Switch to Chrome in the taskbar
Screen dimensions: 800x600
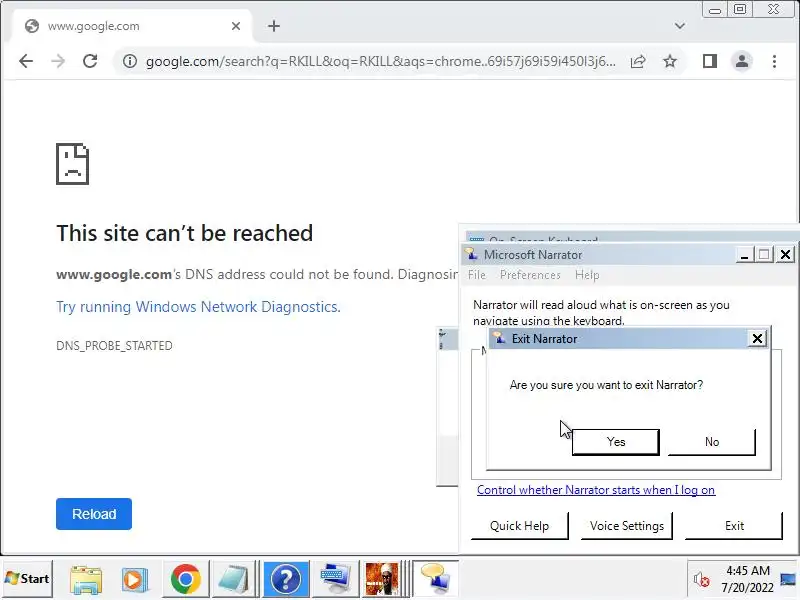pos(186,579)
